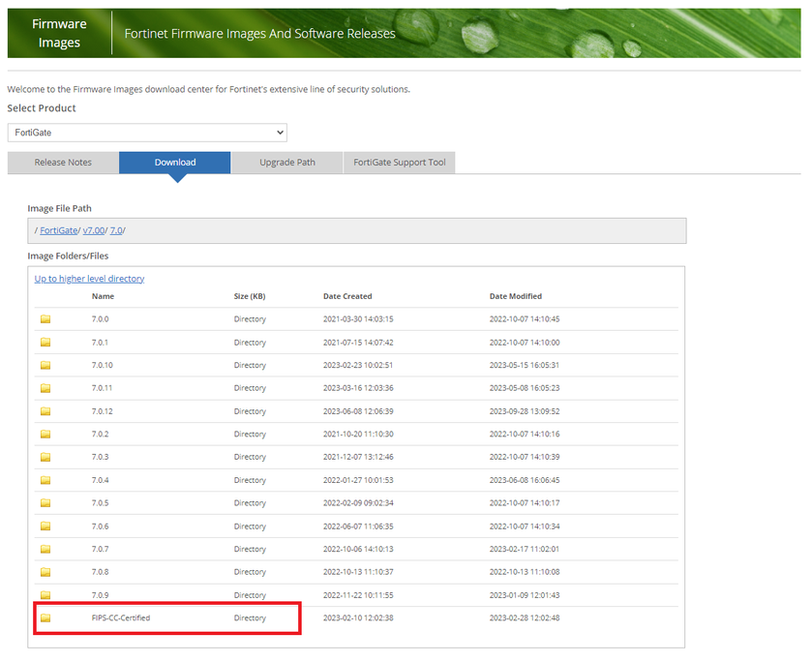812x662 pixels.
Task: Click the folder icon for 7.0.10
Action: [x=45, y=365]
